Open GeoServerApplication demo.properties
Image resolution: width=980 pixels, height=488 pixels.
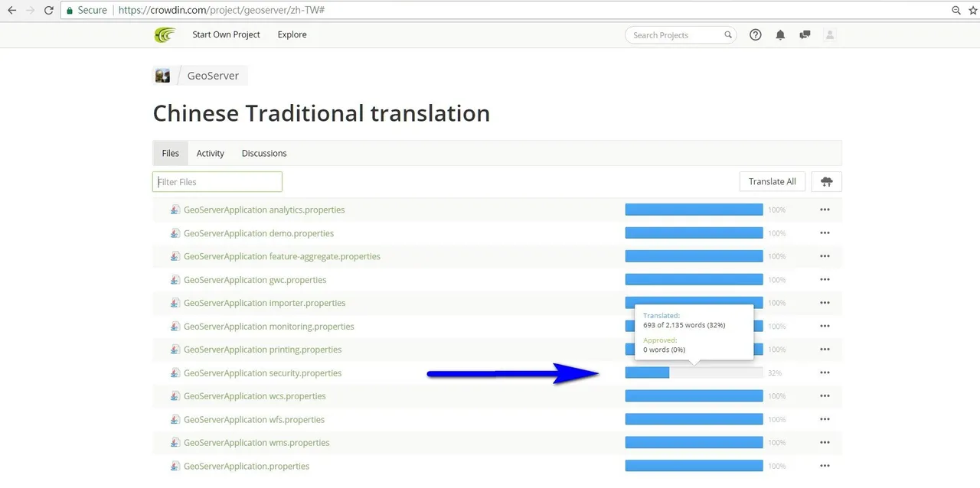[259, 233]
